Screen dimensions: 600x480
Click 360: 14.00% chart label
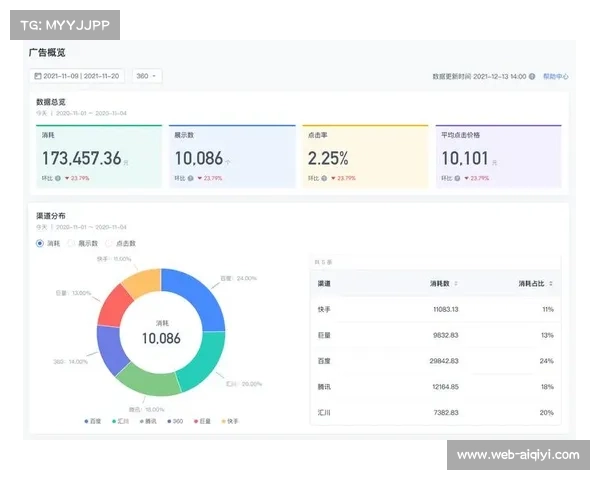click(x=70, y=362)
